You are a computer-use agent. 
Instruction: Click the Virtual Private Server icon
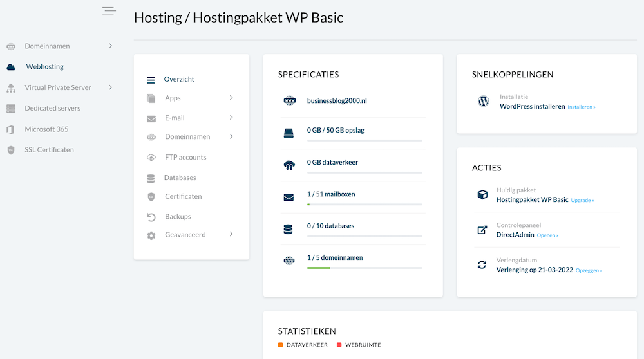pyautogui.click(x=11, y=87)
